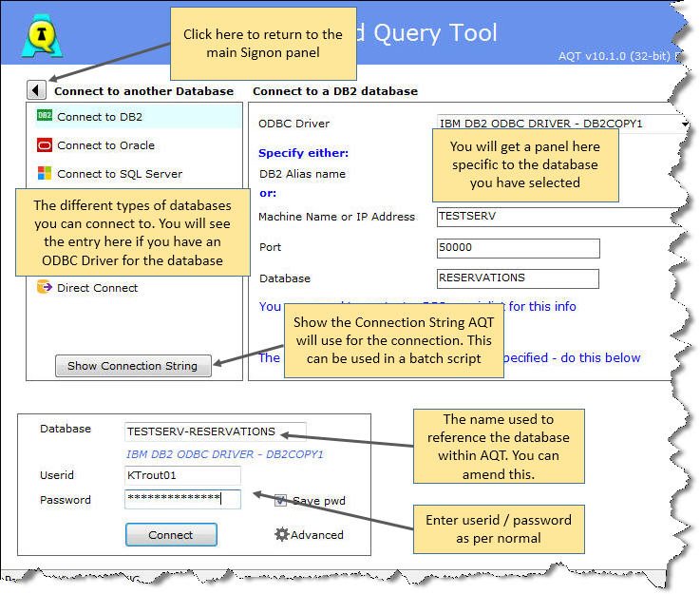This screenshot has height=594, width=700.
Task: Click the 'DB2 Alias name' label
Action: point(302,174)
